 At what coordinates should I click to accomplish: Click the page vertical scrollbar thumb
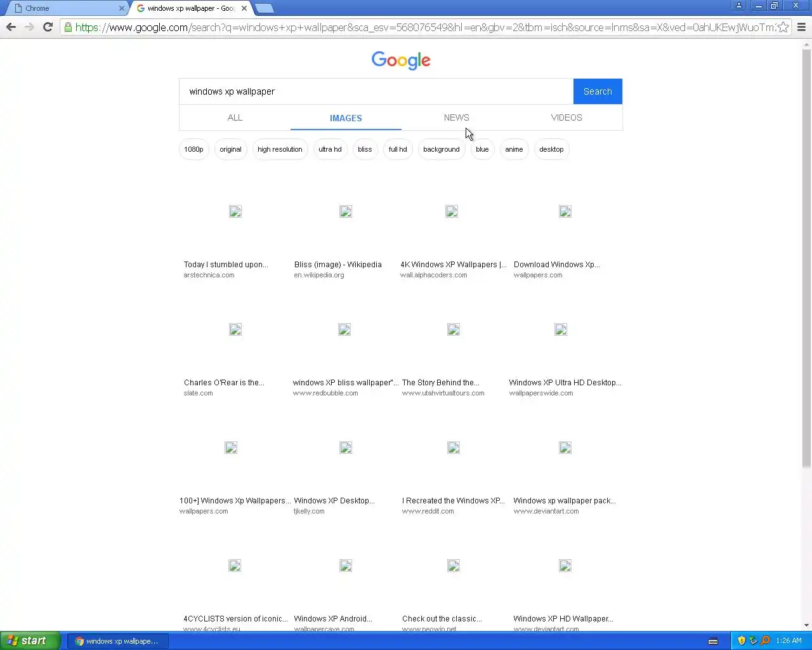[806, 260]
